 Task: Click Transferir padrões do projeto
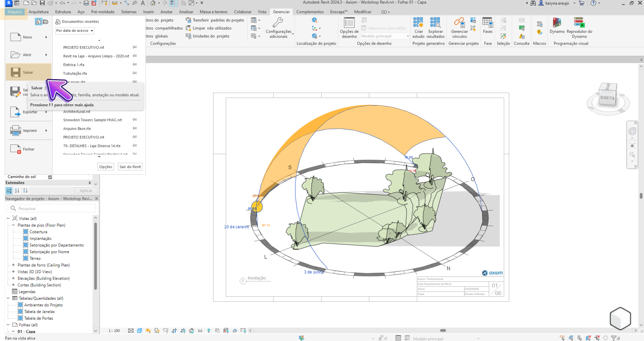coord(215,20)
